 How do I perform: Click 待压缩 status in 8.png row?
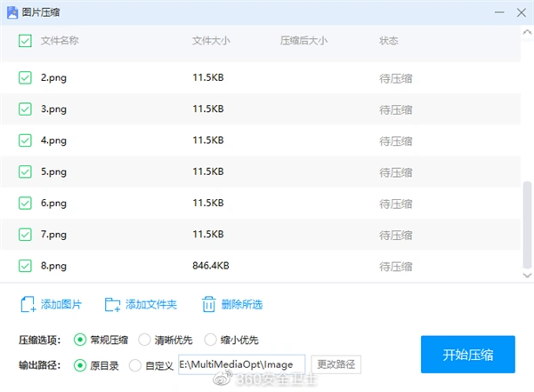pyautogui.click(x=396, y=267)
